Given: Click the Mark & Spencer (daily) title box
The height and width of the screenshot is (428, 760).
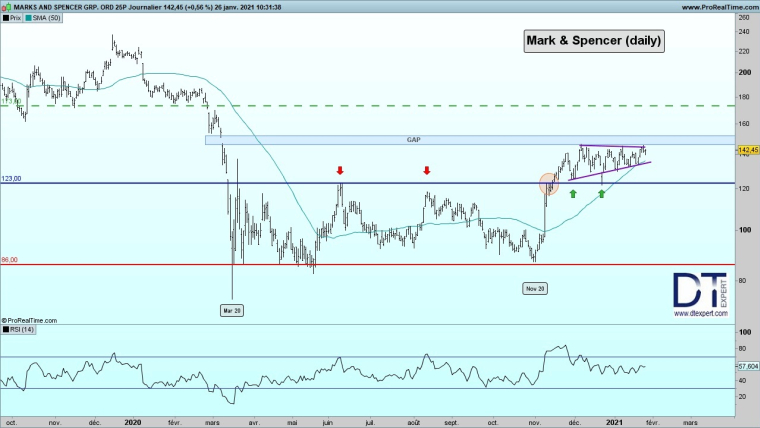Looking at the screenshot, I should (x=593, y=41).
